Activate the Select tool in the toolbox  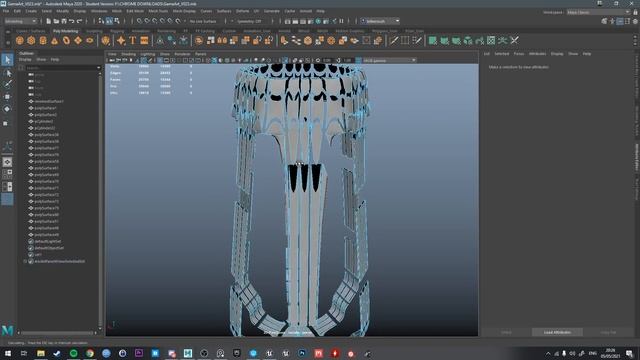pos(7,60)
